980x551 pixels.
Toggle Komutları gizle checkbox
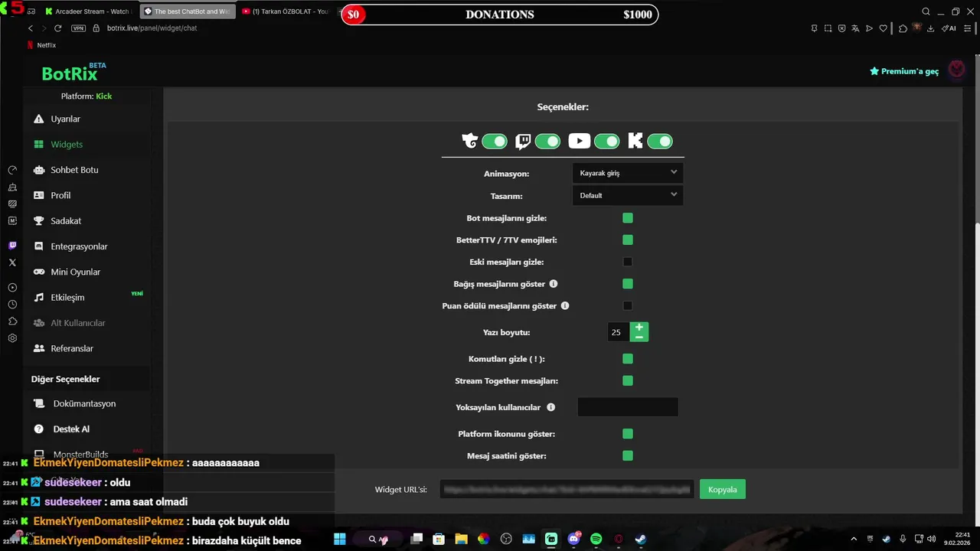628,359
